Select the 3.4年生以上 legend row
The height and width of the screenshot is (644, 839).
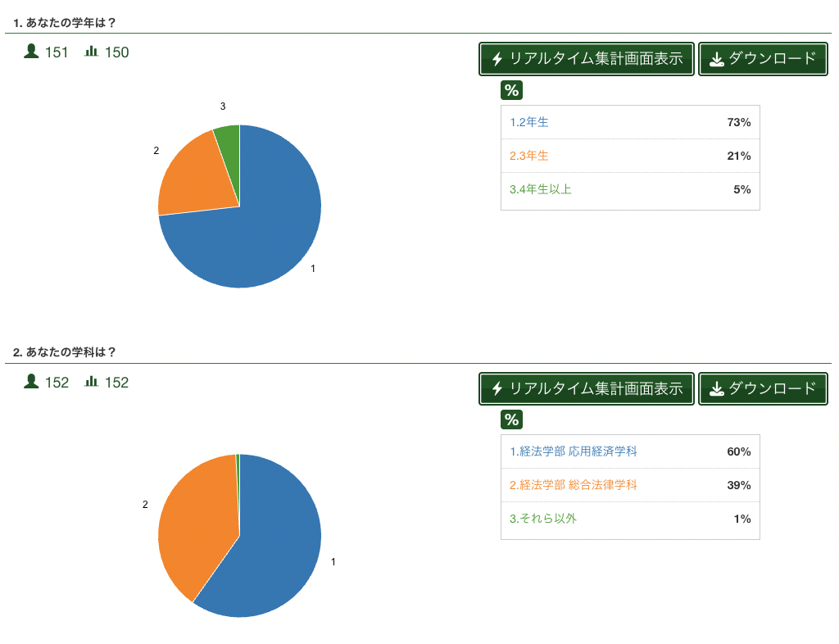(x=630, y=189)
